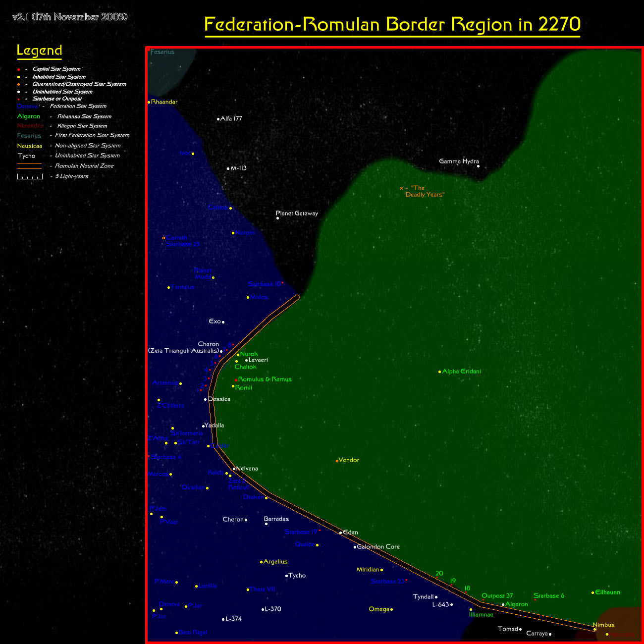Click "First Federation Star System" legend entry
This screenshot has height=644, width=644.
click(92, 135)
